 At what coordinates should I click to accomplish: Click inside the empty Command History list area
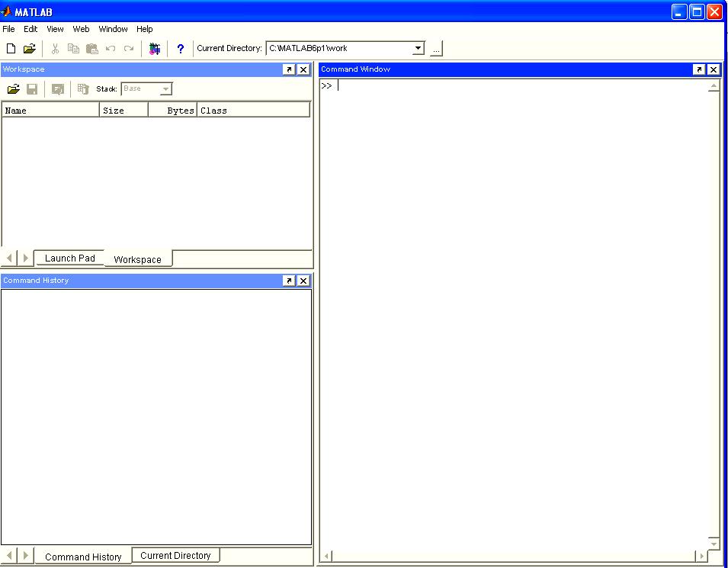(x=156, y=416)
